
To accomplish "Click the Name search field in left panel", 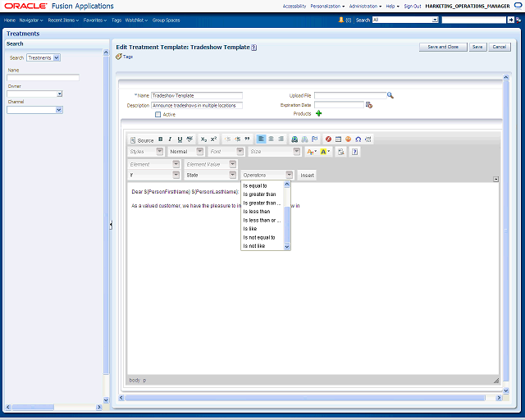I will tap(43, 78).
